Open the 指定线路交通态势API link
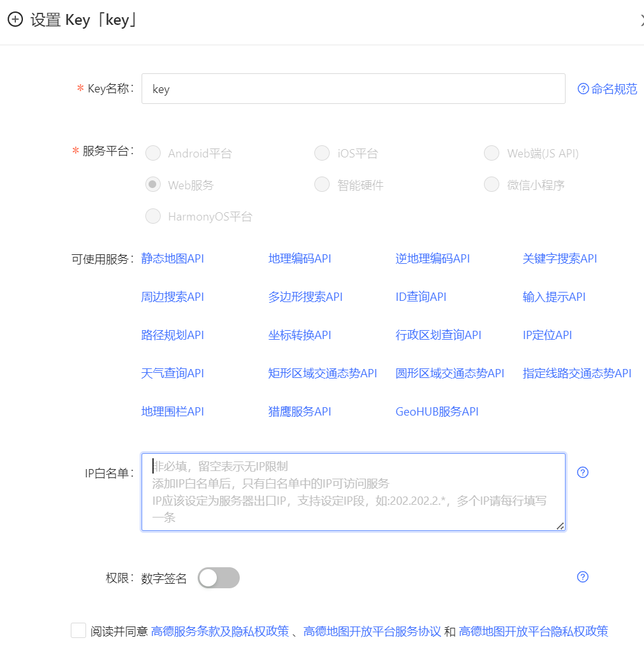This screenshot has height=652, width=644. (577, 373)
